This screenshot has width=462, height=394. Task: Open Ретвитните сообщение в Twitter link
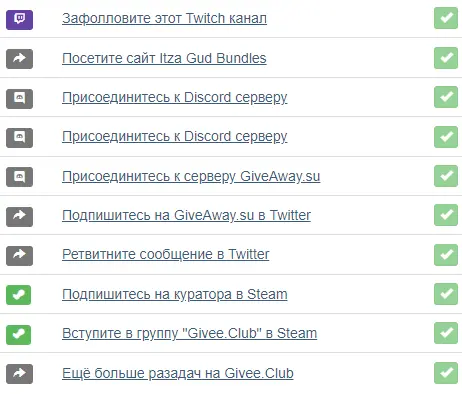(166, 254)
